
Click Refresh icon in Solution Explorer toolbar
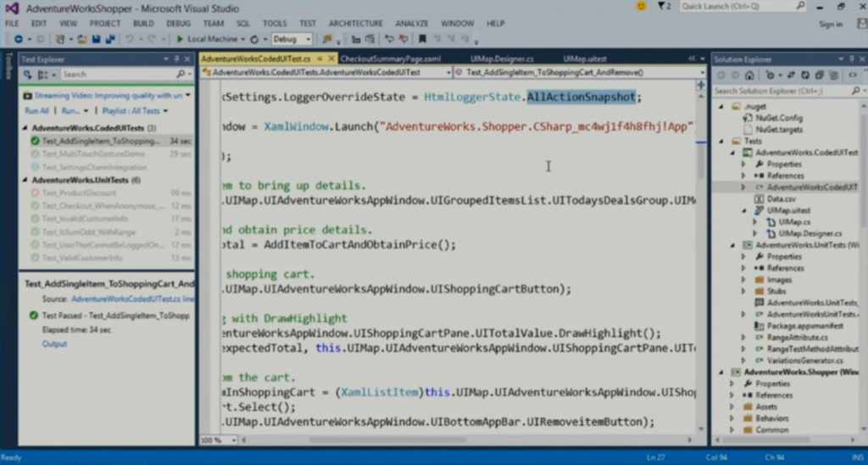(x=805, y=75)
